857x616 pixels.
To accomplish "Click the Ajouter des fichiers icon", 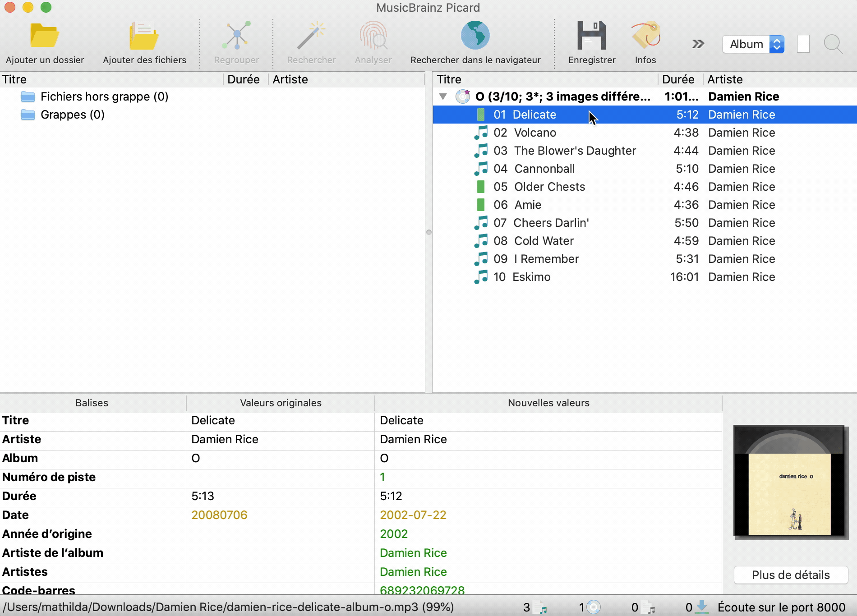I will (144, 36).
